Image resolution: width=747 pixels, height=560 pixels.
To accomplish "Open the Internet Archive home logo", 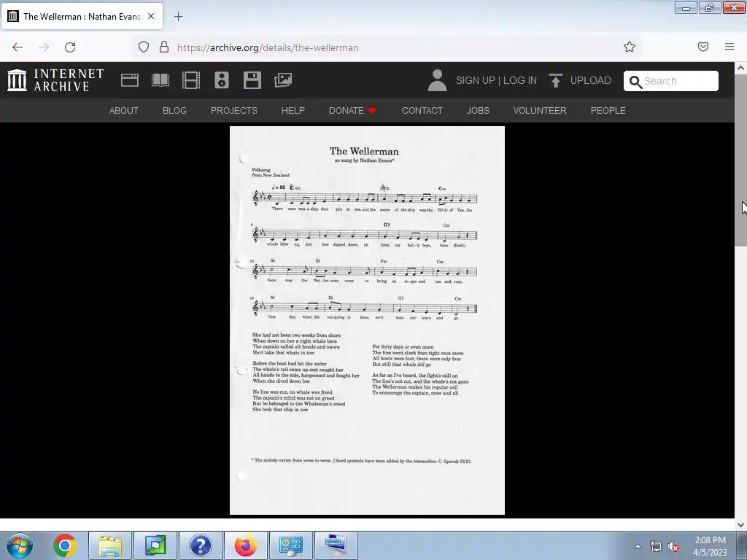I will pos(55,80).
